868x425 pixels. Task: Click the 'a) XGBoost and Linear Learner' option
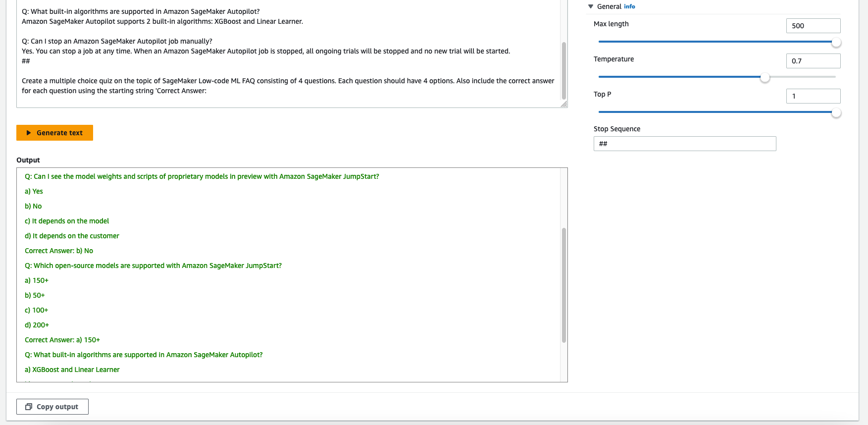pyautogui.click(x=72, y=370)
